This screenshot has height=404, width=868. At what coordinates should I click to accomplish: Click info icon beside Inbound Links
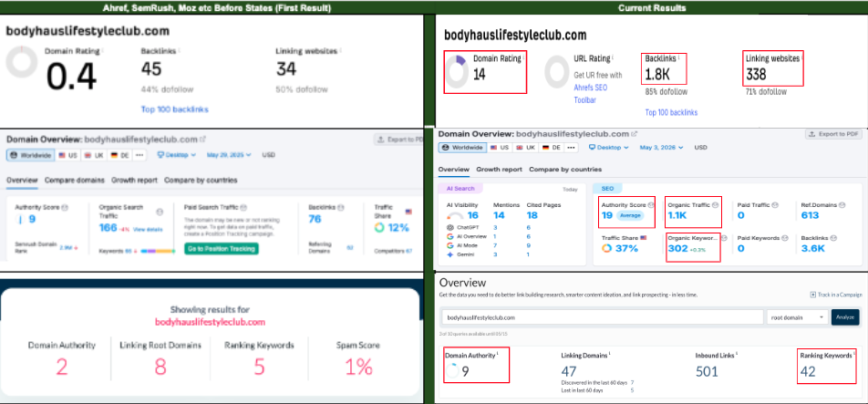(737, 353)
